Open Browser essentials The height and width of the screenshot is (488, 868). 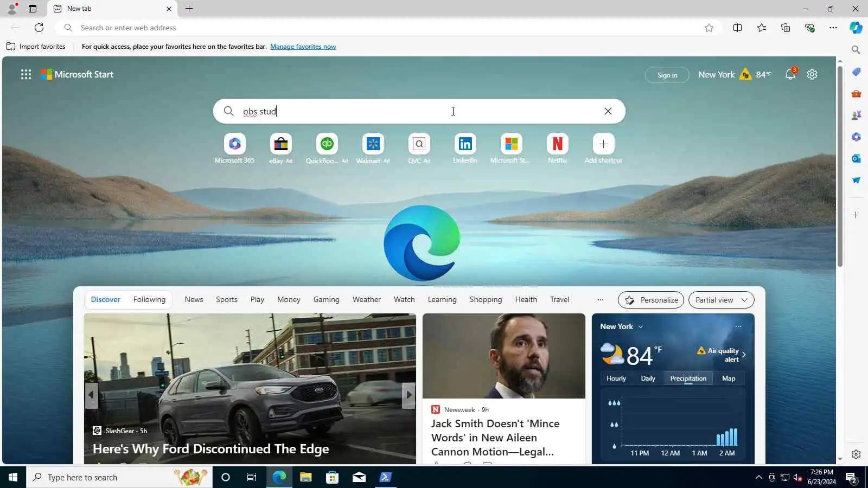point(809,28)
